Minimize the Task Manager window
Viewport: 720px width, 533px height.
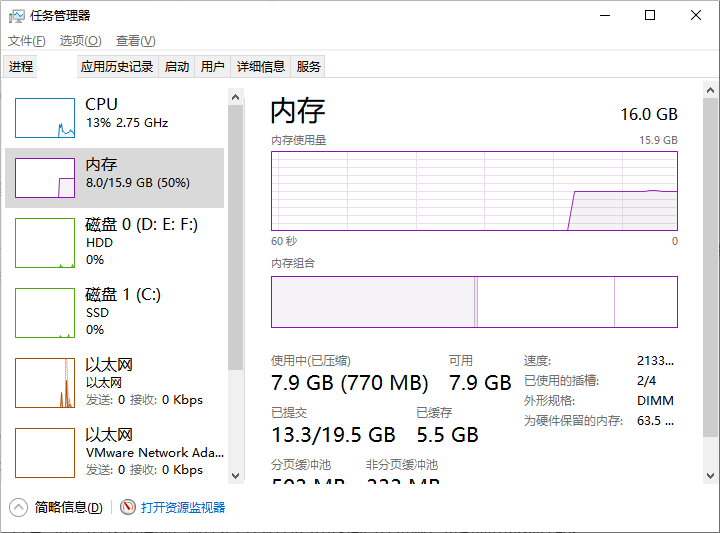(x=605, y=16)
